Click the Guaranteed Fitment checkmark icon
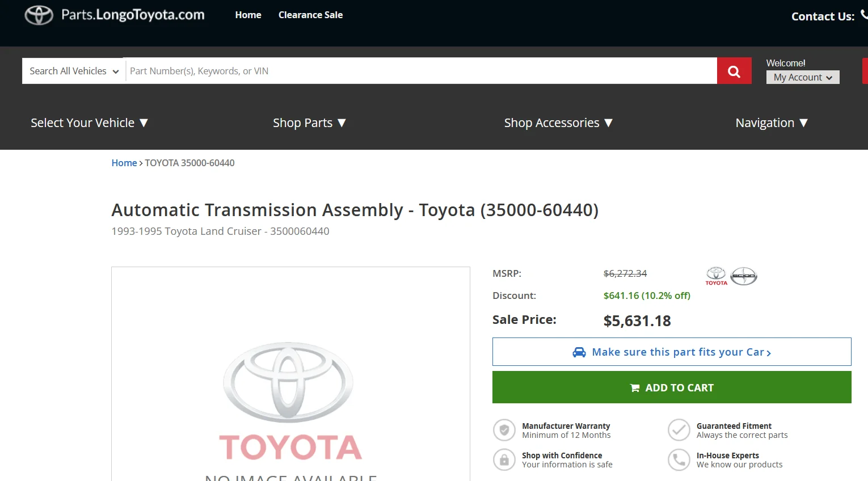 (x=679, y=430)
